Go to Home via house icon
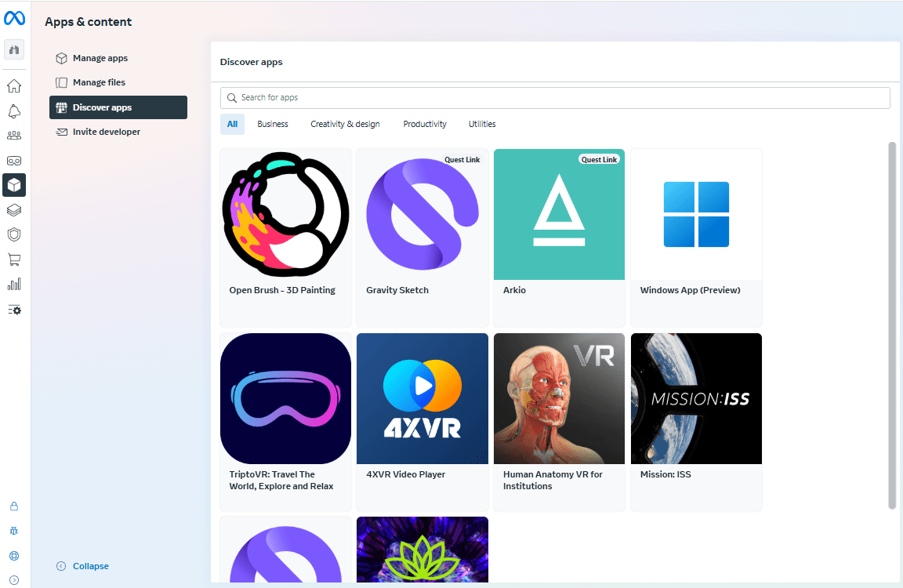This screenshot has width=903, height=588. 14,85
